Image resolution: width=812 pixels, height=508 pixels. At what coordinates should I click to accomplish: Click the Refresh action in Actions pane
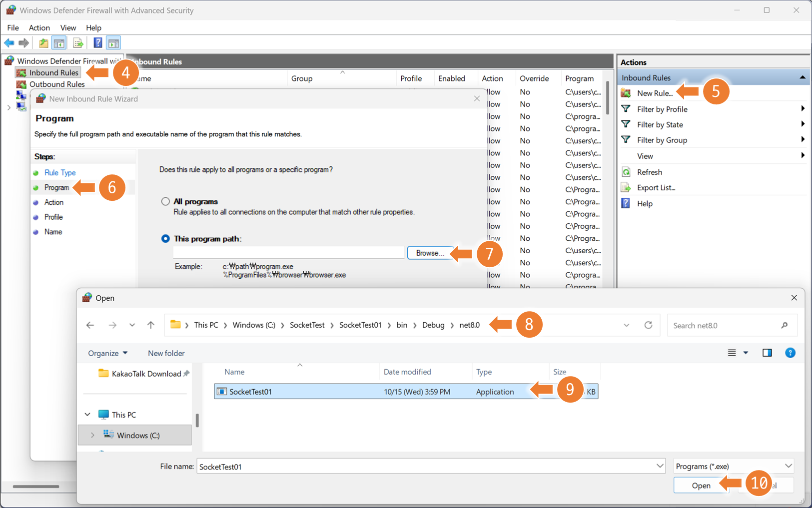pyautogui.click(x=649, y=172)
